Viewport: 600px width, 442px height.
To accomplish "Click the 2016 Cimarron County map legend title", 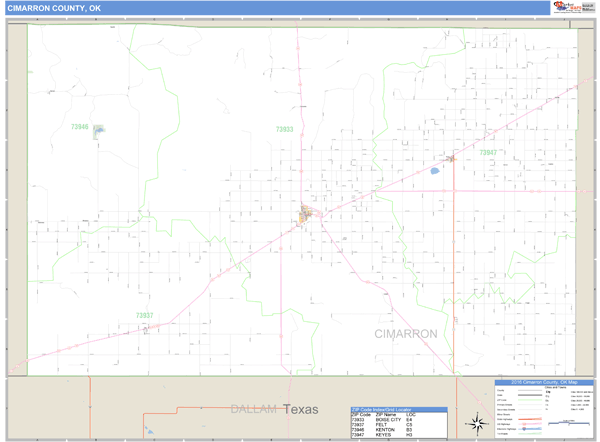I will tap(545, 382).
